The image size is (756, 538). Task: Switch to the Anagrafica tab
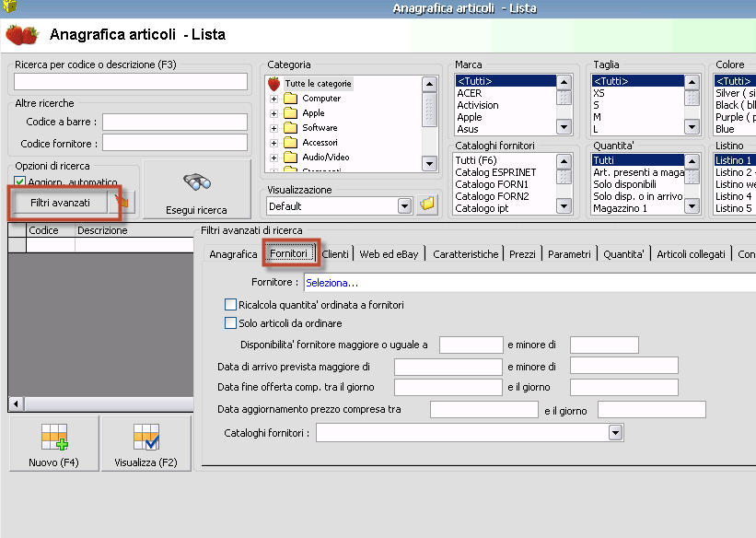233,254
